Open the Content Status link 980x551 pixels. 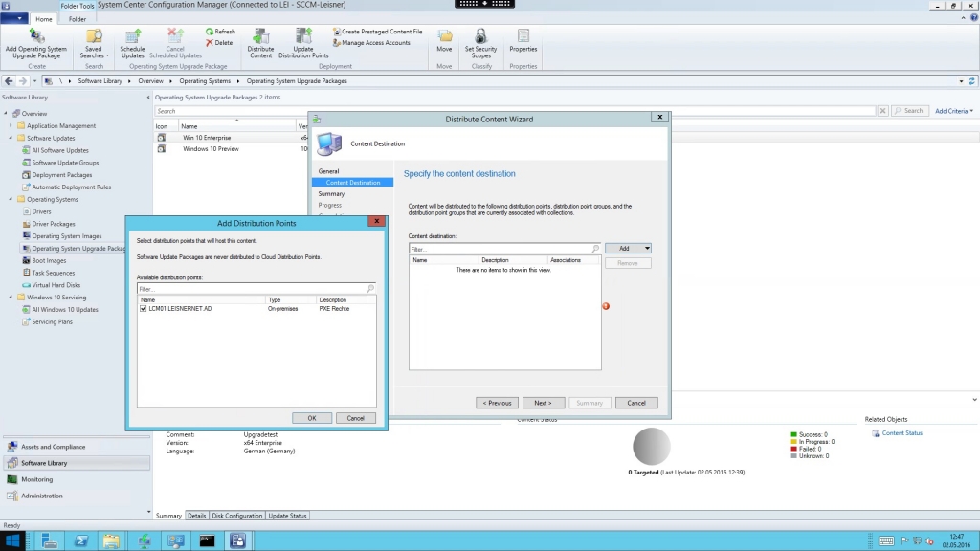pyautogui.click(x=902, y=433)
